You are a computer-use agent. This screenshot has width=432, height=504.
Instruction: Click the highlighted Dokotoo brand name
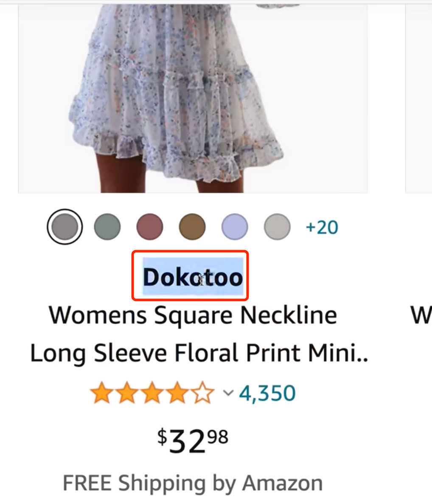[x=193, y=277]
